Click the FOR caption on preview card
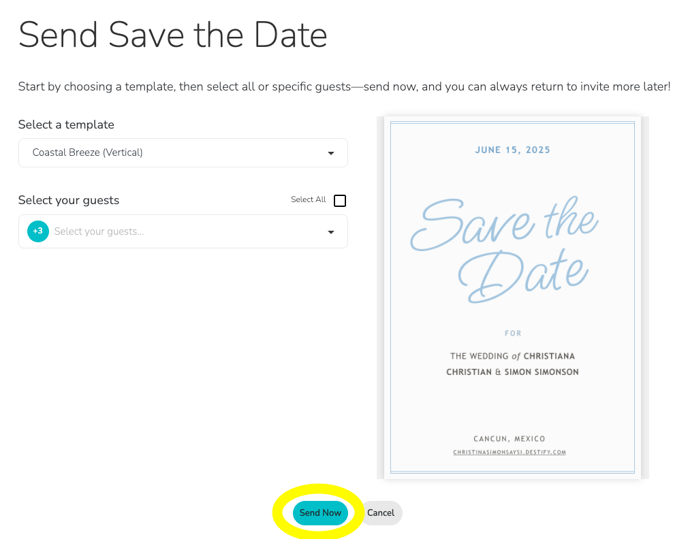 (x=513, y=333)
